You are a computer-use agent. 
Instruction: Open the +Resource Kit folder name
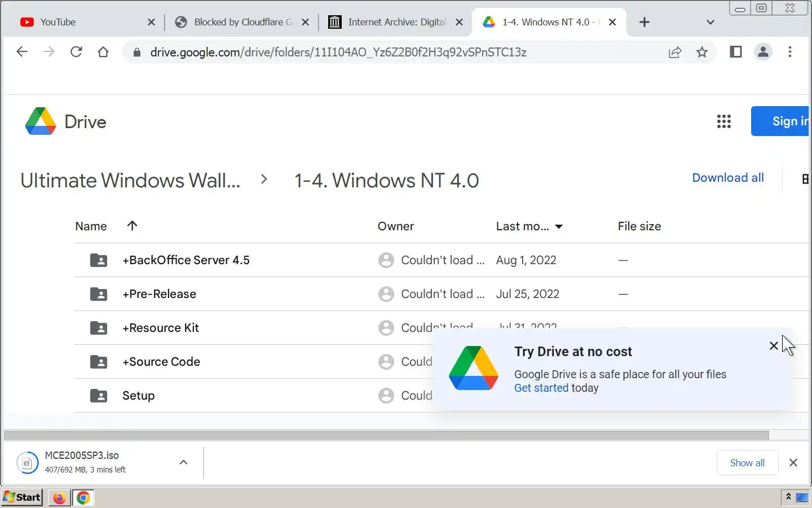tap(161, 328)
